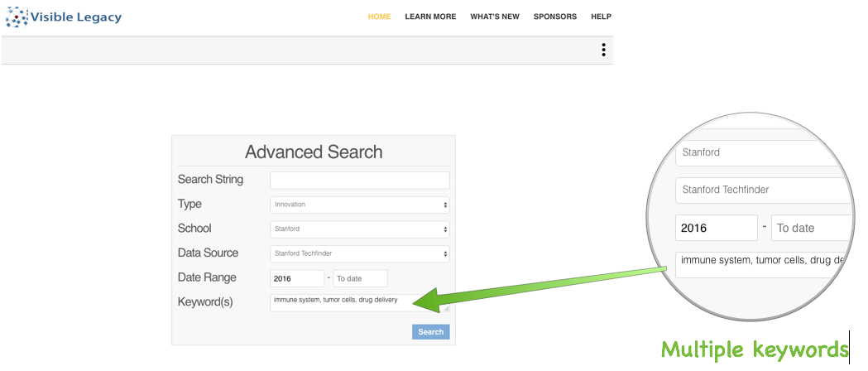Click the Date Range start field 2016

tap(297, 278)
